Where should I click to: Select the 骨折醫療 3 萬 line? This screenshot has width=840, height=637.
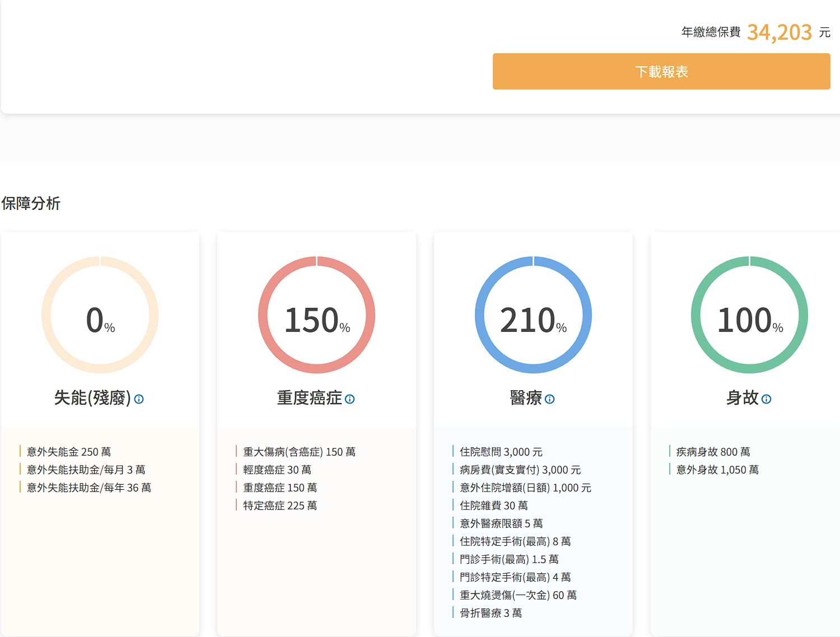[491, 613]
